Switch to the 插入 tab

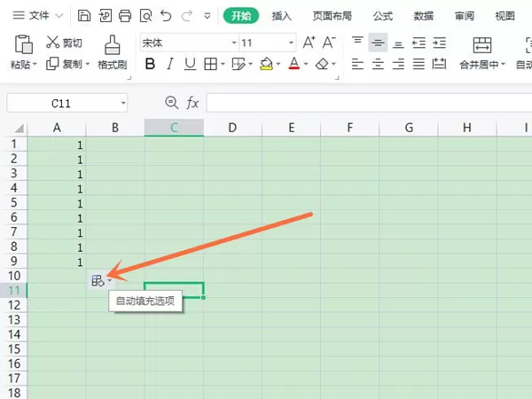pos(282,16)
